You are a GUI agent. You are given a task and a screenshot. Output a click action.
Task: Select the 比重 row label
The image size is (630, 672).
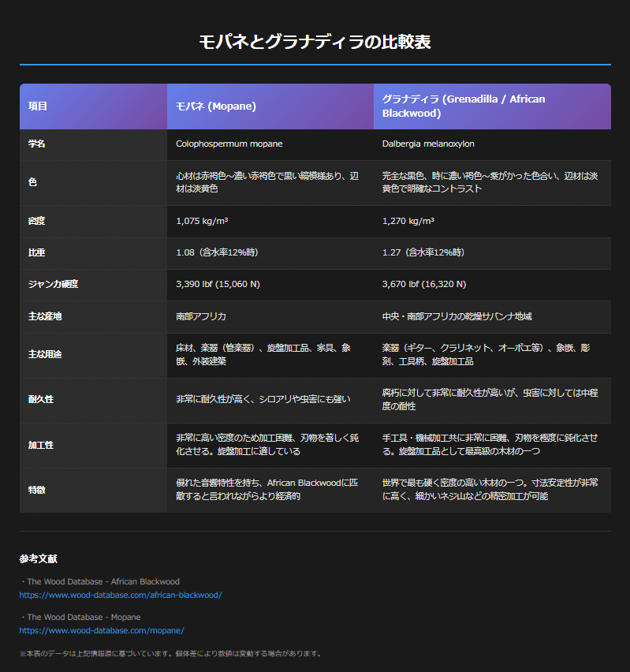[x=36, y=252]
